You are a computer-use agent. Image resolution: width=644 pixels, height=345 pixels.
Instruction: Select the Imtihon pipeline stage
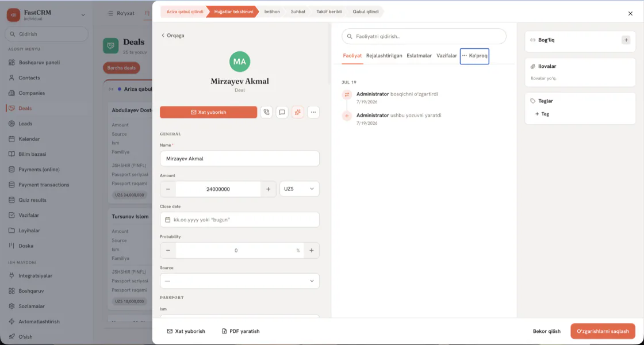[x=273, y=12]
